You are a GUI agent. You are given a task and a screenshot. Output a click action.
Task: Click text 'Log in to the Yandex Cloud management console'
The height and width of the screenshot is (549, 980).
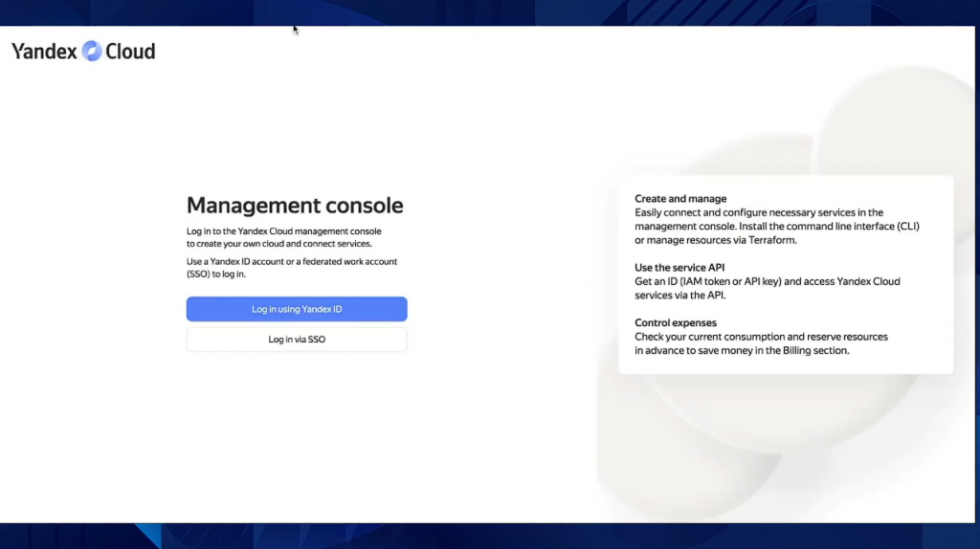coord(283,231)
